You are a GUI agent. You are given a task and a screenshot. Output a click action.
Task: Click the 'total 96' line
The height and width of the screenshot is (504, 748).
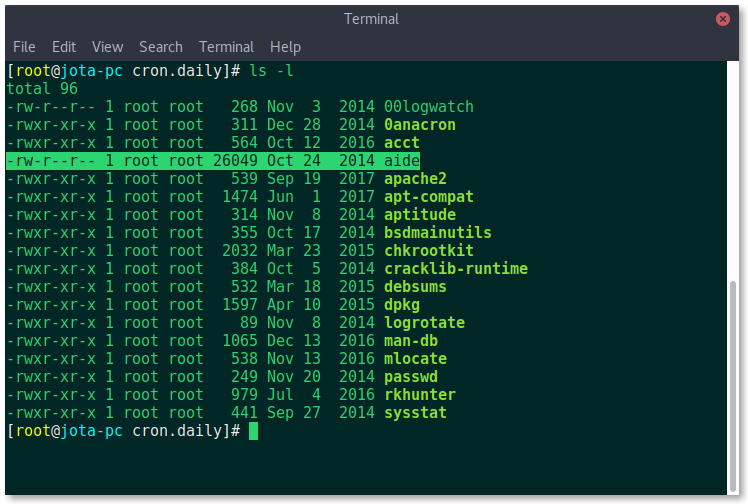click(x=42, y=89)
